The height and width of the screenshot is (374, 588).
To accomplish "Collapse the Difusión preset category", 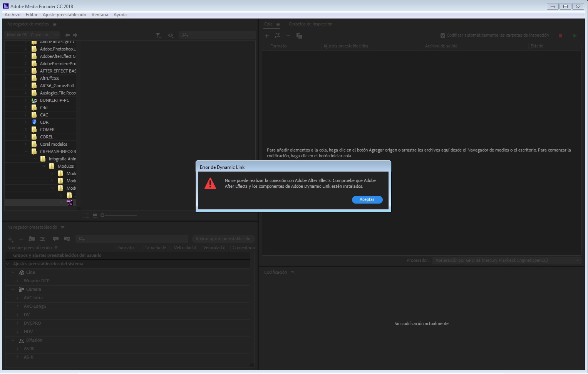I will pos(13,340).
